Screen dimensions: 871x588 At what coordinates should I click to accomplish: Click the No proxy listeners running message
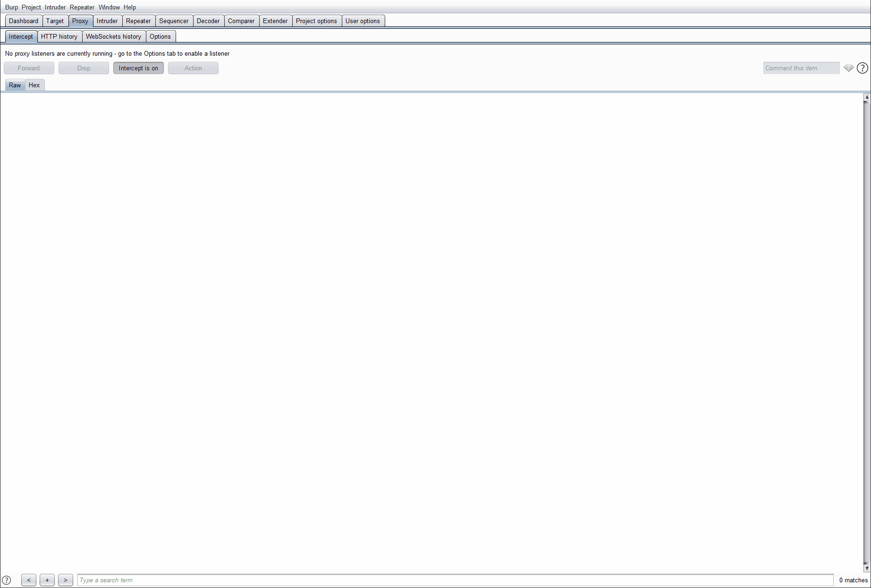tap(117, 53)
